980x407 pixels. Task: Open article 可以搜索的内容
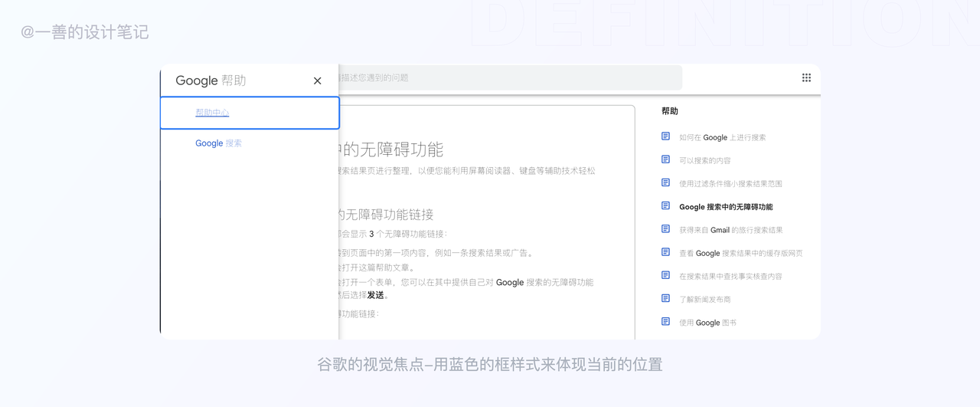point(705,161)
